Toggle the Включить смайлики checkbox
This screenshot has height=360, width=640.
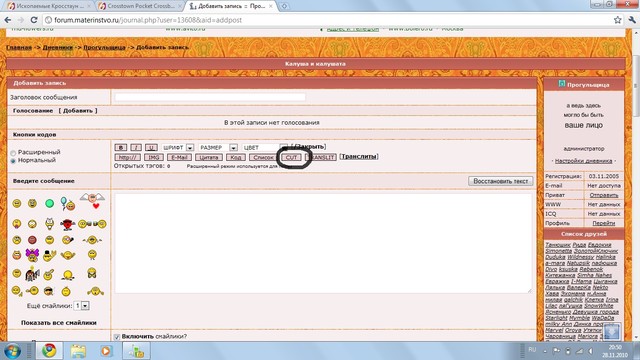(117, 337)
